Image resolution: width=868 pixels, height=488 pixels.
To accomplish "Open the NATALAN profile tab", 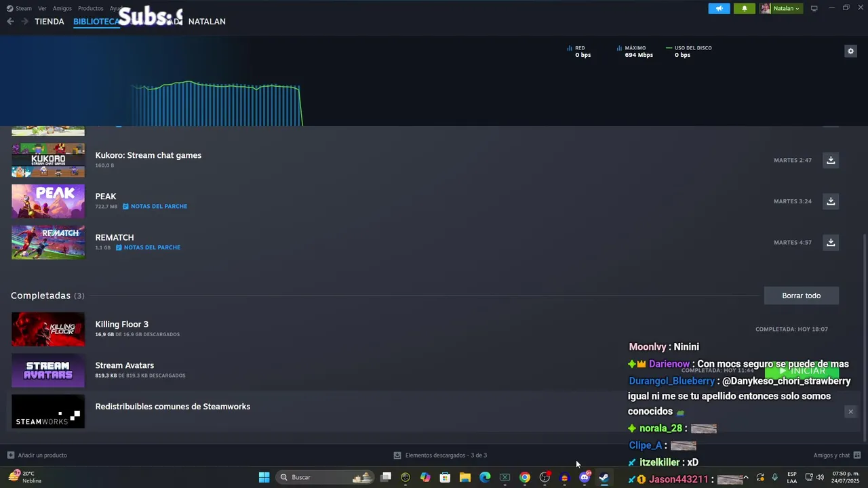I will 207,22.
